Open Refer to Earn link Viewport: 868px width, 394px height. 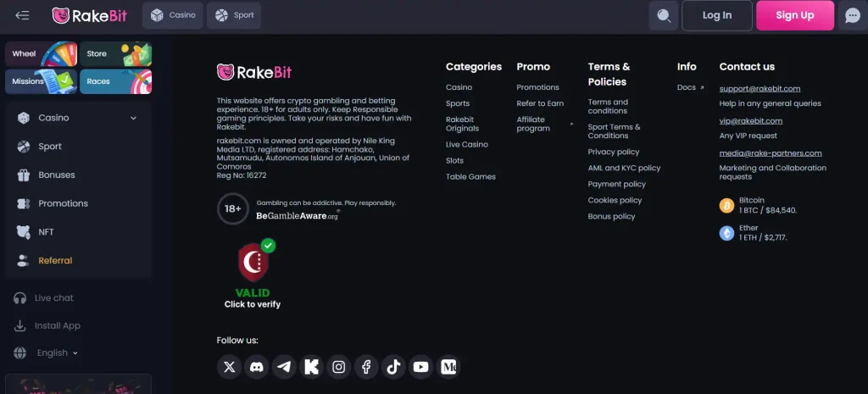pyautogui.click(x=540, y=103)
